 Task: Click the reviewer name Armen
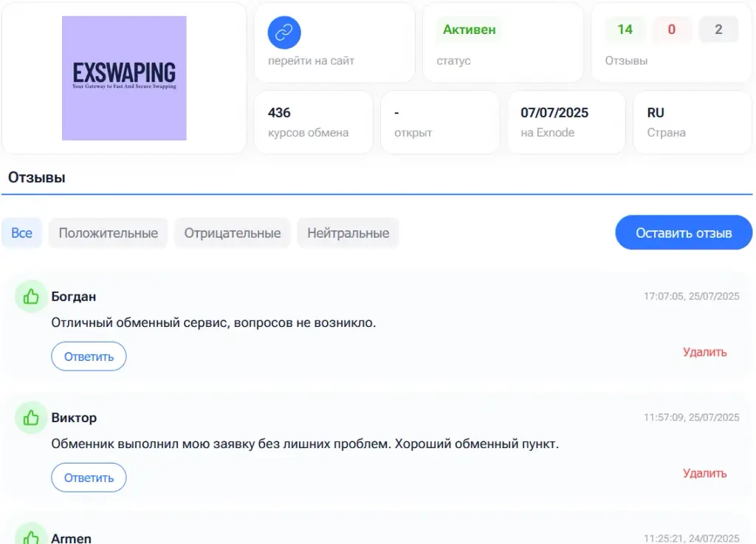[72, 538]
